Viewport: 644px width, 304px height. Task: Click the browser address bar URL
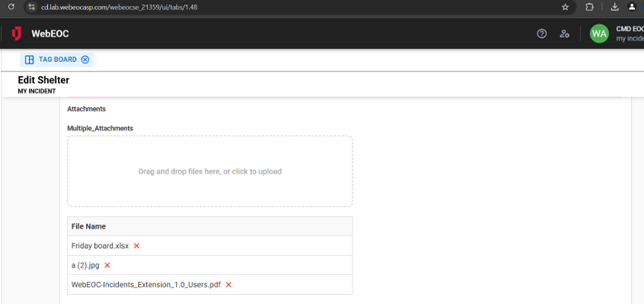coord(119,7)
